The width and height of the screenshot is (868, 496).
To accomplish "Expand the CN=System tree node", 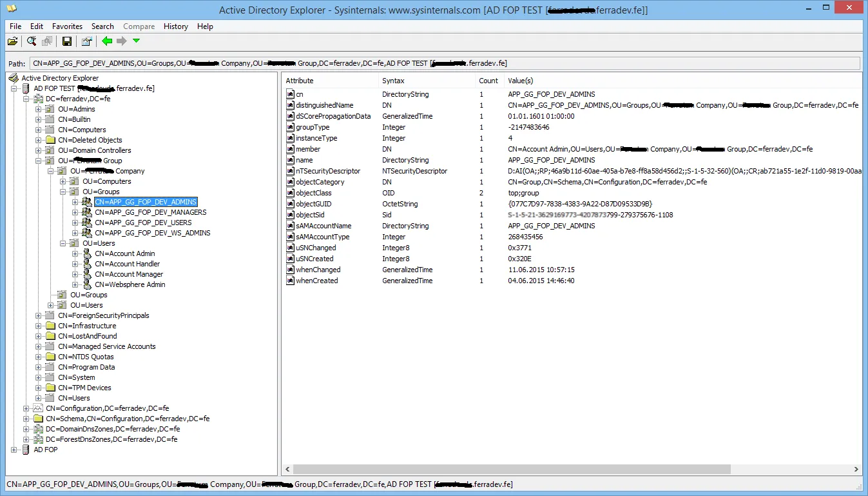I will pos(39,377).
